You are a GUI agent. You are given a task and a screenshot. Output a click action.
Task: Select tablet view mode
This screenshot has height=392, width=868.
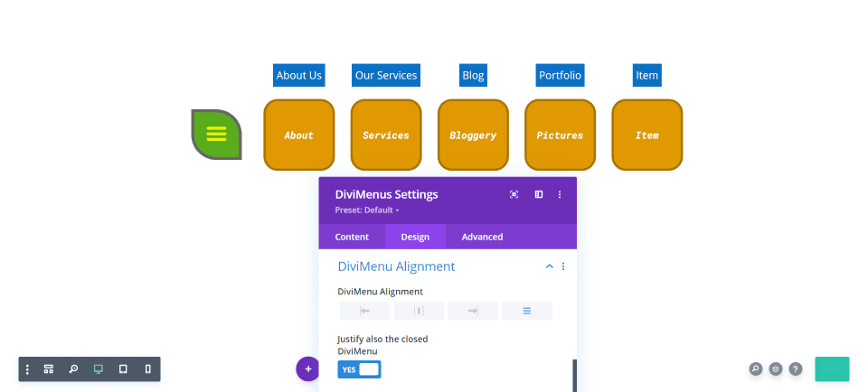[x=123, y=369]
